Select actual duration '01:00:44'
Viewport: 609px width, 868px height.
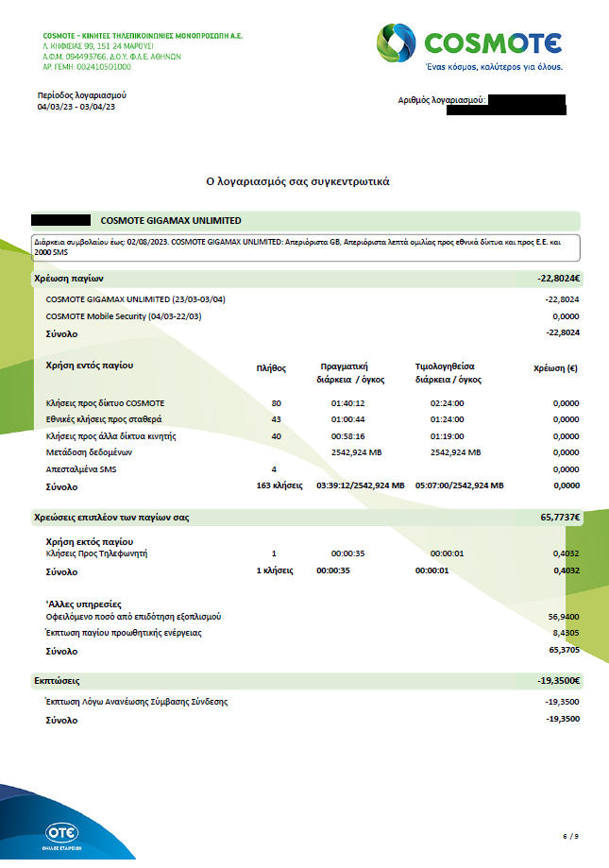(347, 419)
